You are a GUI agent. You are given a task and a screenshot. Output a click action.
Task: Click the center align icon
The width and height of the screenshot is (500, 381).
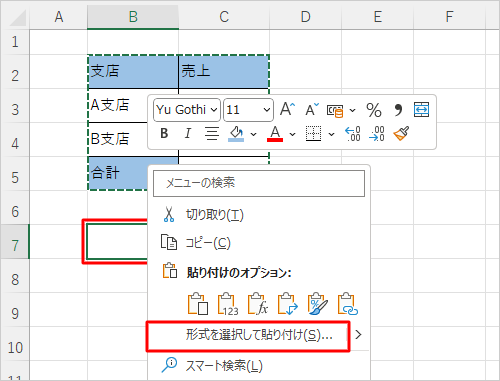pyautogui.click(x=212, y=134)
